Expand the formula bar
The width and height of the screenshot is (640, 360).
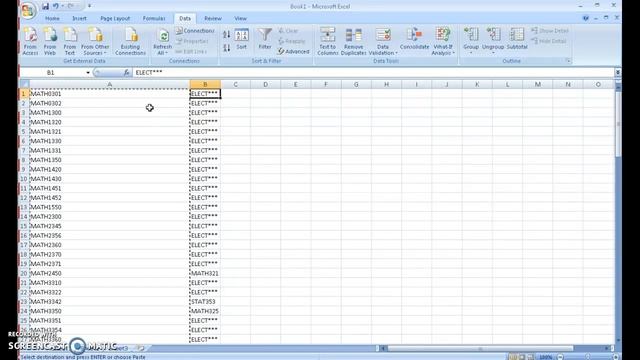pyautogui.click(x=618, y=73)
